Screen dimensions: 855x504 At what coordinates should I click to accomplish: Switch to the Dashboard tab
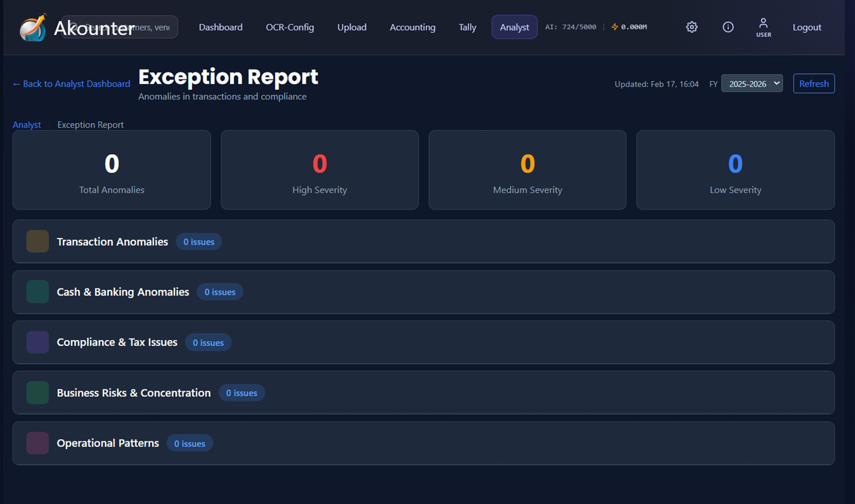[x=220, y=27]
